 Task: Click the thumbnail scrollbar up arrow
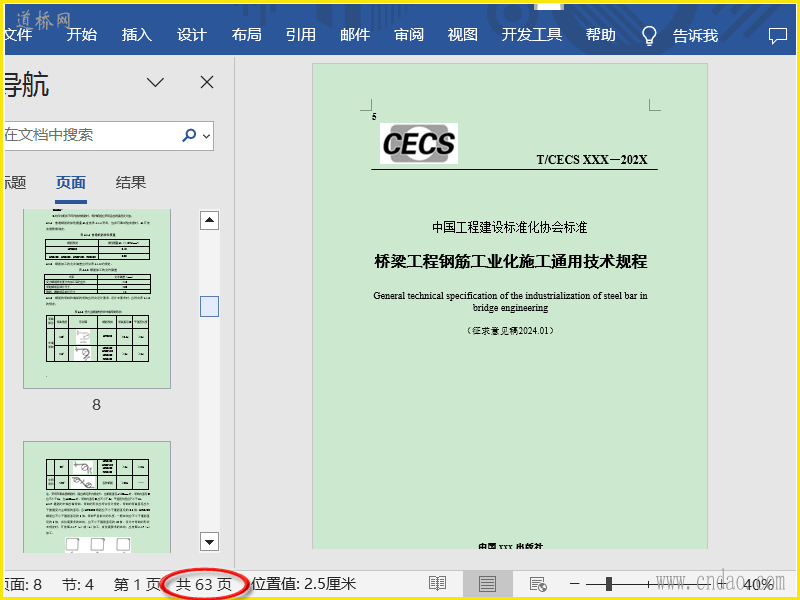[209, 220]
